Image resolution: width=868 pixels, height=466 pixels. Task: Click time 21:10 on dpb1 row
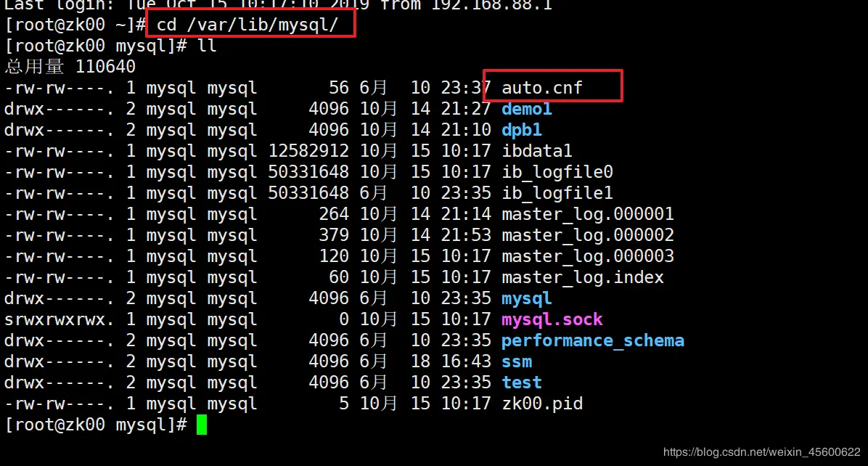(466, 129)
